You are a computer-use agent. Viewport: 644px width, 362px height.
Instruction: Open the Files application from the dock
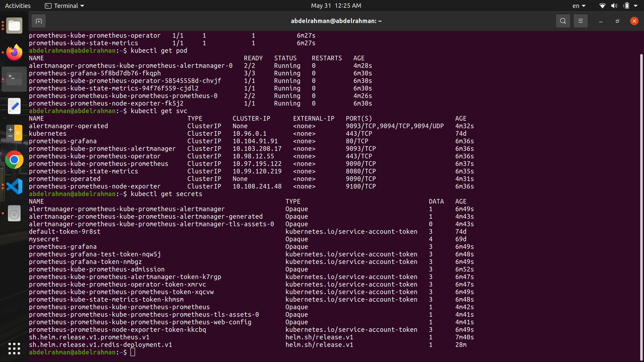[x=14, y=25]
